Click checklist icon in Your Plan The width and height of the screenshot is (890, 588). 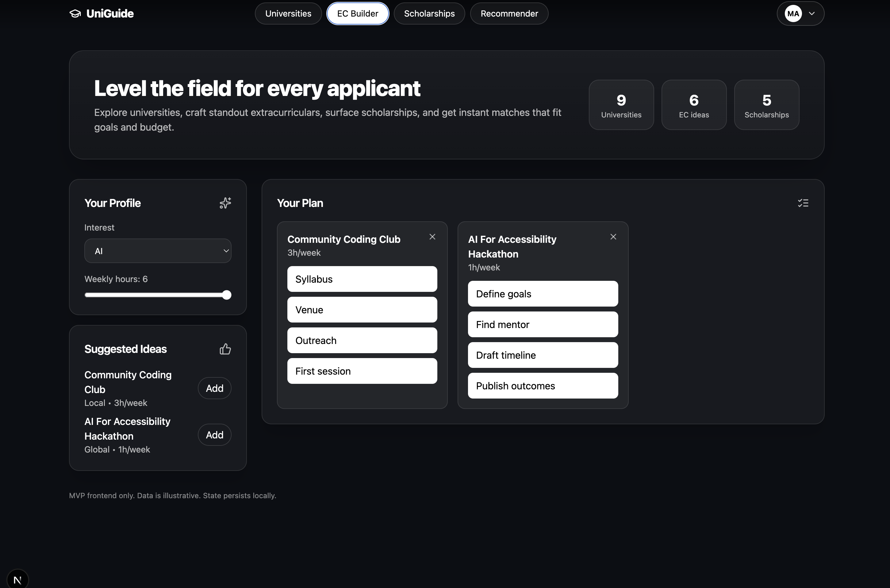pos(803,203)
